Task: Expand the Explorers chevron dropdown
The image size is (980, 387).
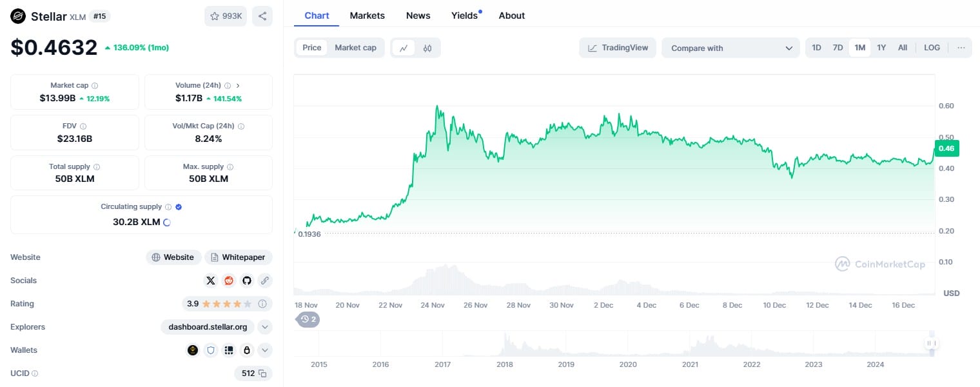Action: click(x=265, y=327)
